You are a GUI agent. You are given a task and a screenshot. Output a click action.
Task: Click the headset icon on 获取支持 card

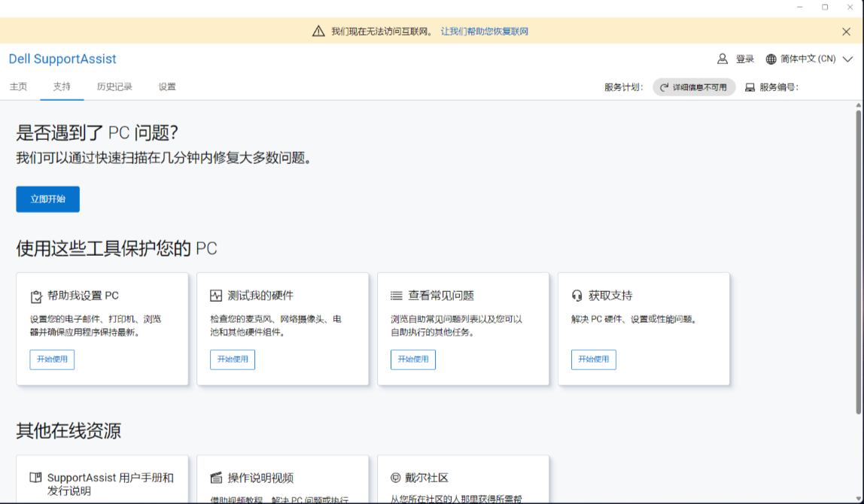pos(577,296)
